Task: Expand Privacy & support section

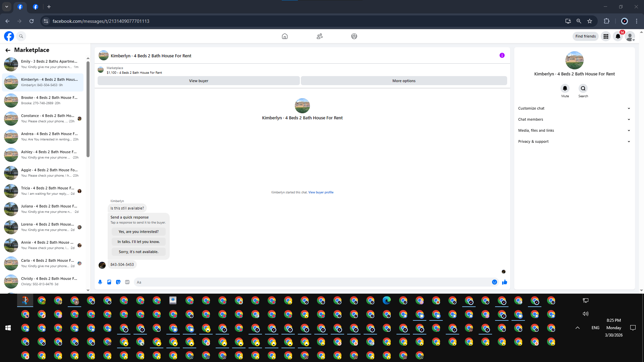Action: pyautogui.click(x=574, y=141)
